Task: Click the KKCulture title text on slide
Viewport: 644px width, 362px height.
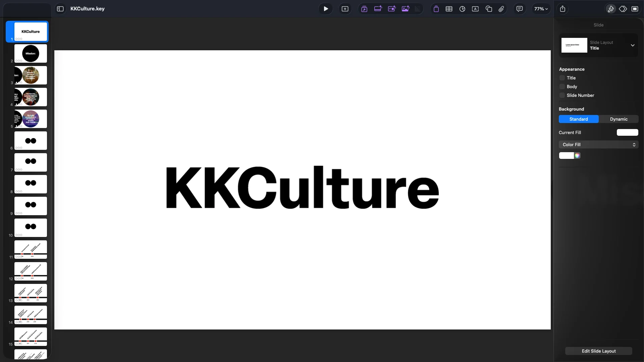Action: point(303,188)
